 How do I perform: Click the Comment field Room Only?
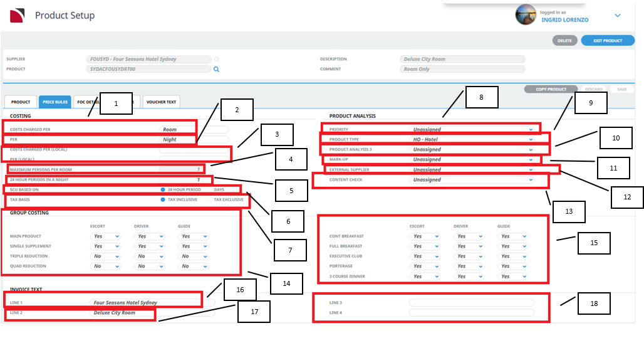[462, 69]
